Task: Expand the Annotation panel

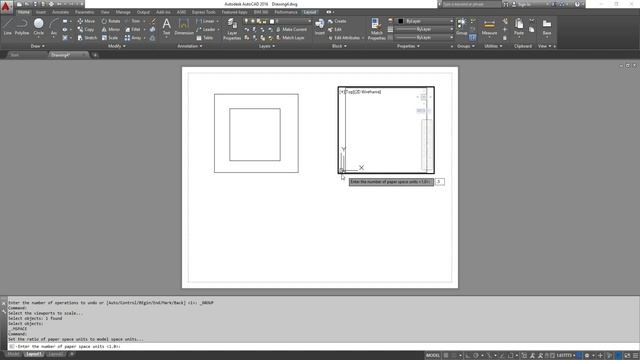Action: coord(190,46)
